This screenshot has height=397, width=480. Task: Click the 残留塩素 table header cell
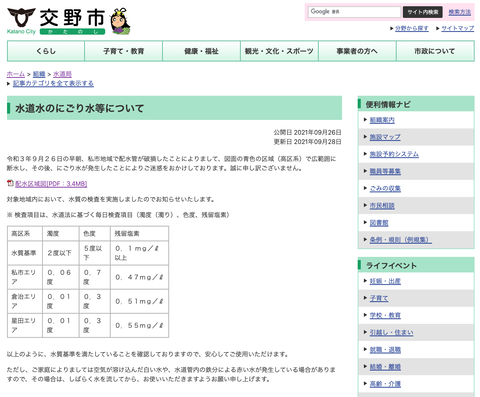(139, 233)
